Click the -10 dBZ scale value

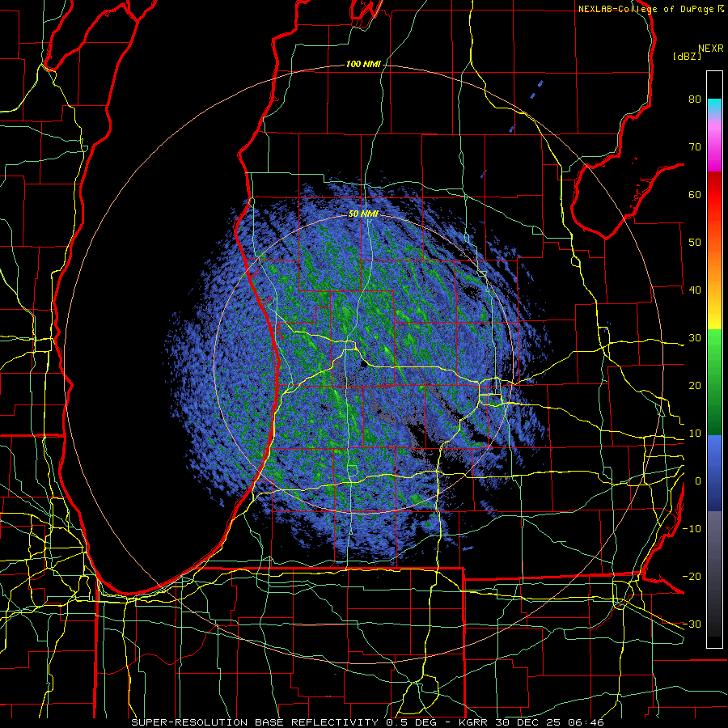tap(692, 529)
